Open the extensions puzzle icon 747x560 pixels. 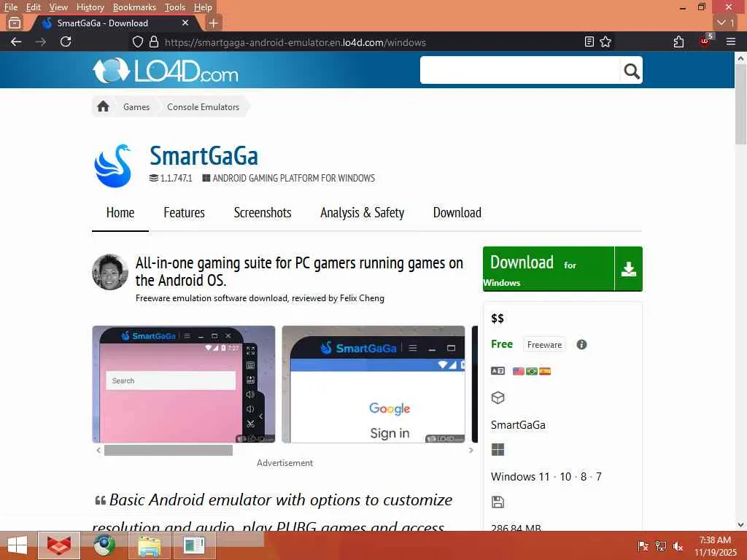679,42
